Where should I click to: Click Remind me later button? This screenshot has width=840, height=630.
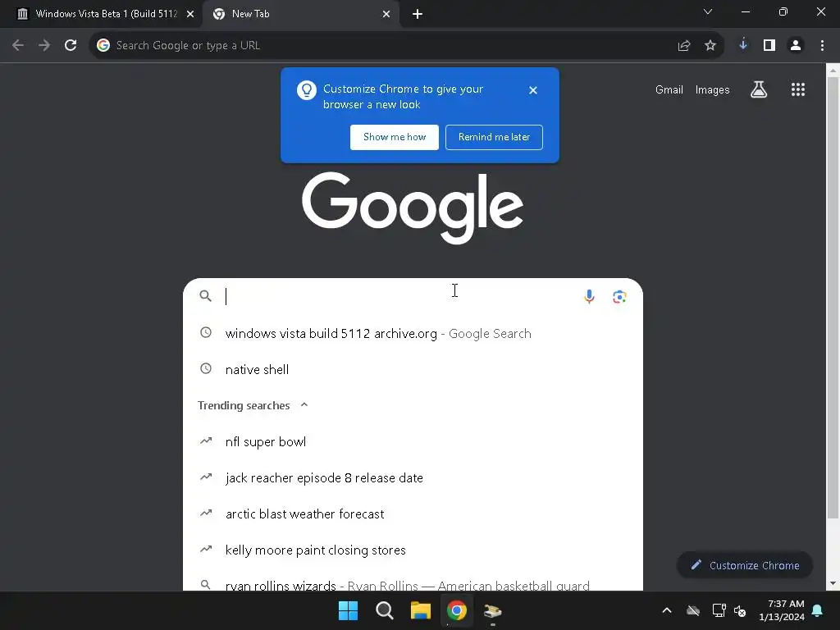(x=494, y=137)
